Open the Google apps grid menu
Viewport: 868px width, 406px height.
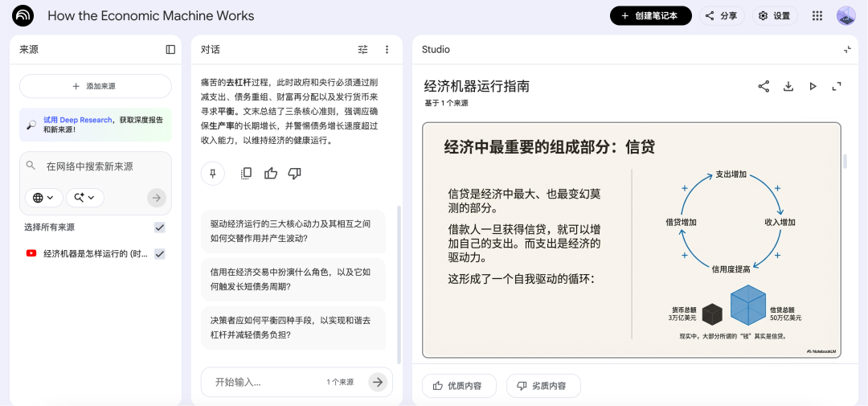(817, 16)
